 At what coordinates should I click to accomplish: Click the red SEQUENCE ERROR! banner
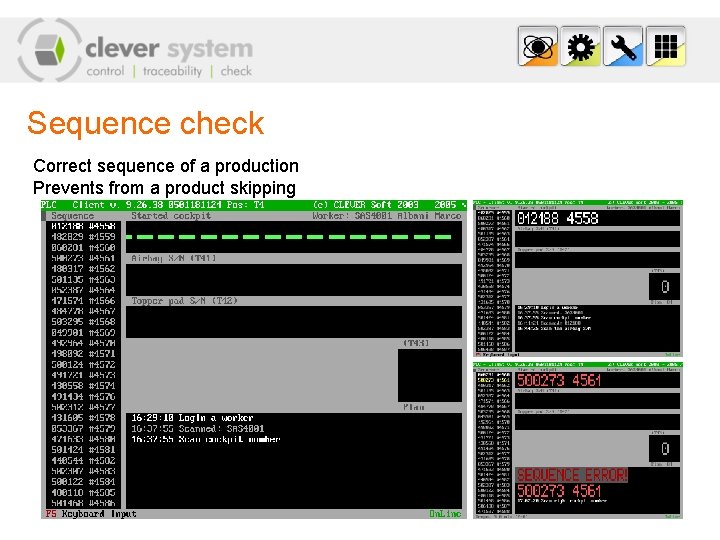pyautogui.click(x=572, y=475)
